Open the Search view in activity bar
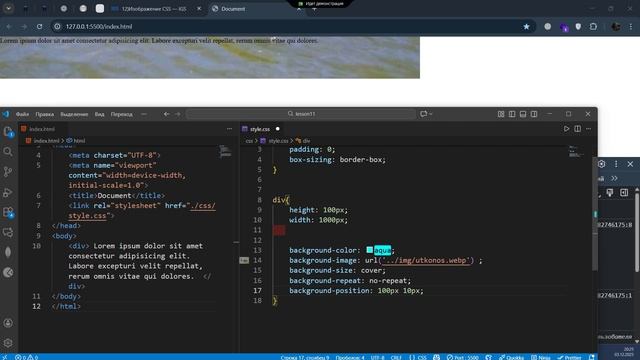Viewport: 640px width, 360px height. point(8,152)
